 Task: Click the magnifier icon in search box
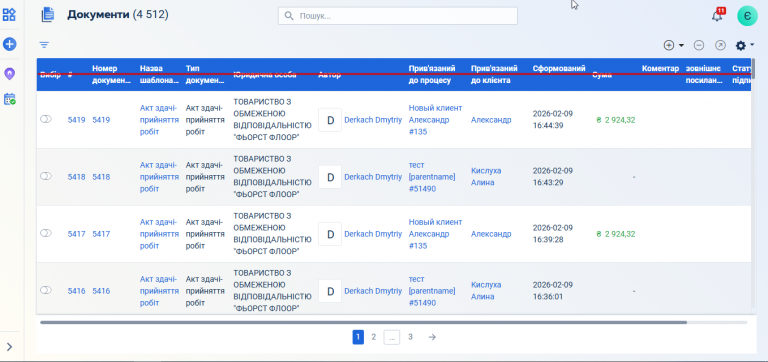tap(289, 16)
